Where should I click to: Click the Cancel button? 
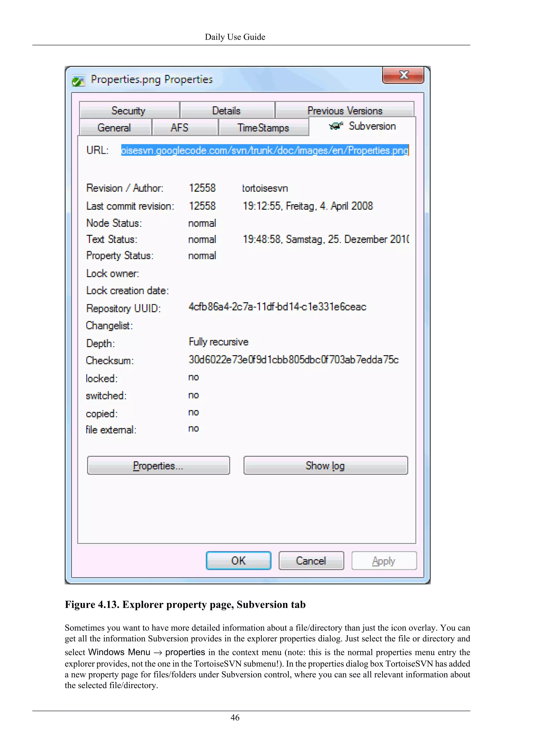311,560
